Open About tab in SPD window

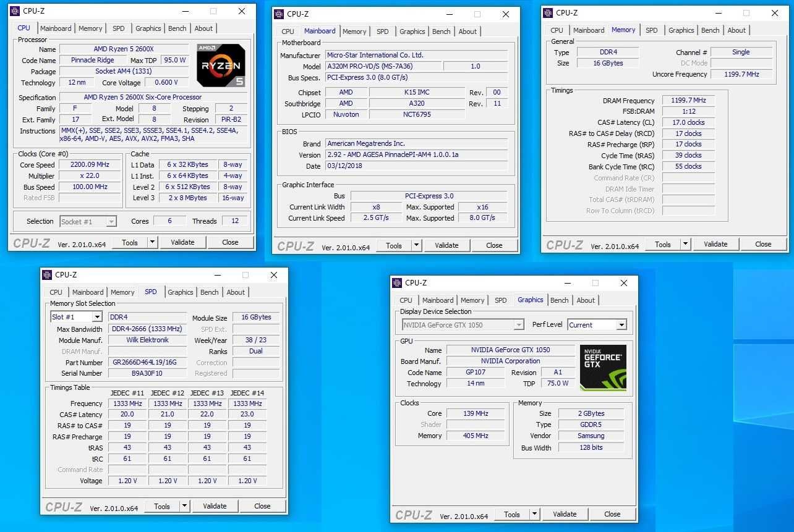point(236,292)
